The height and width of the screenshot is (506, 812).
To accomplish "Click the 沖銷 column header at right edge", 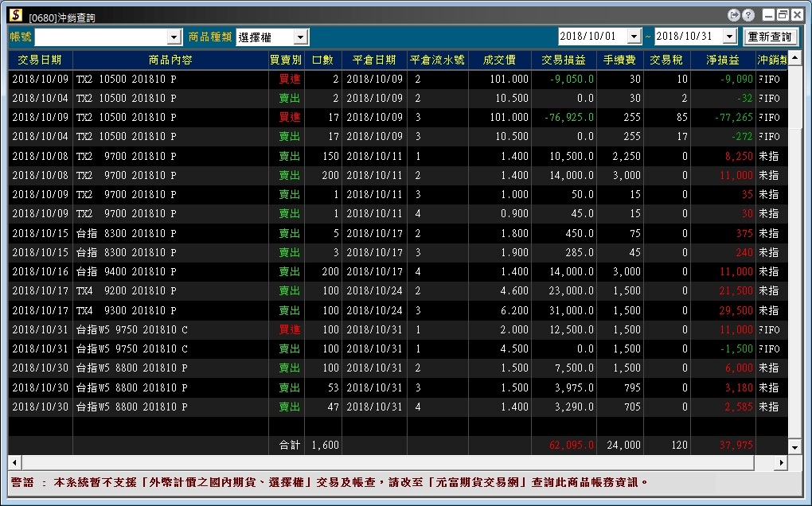I will [771, 60].
